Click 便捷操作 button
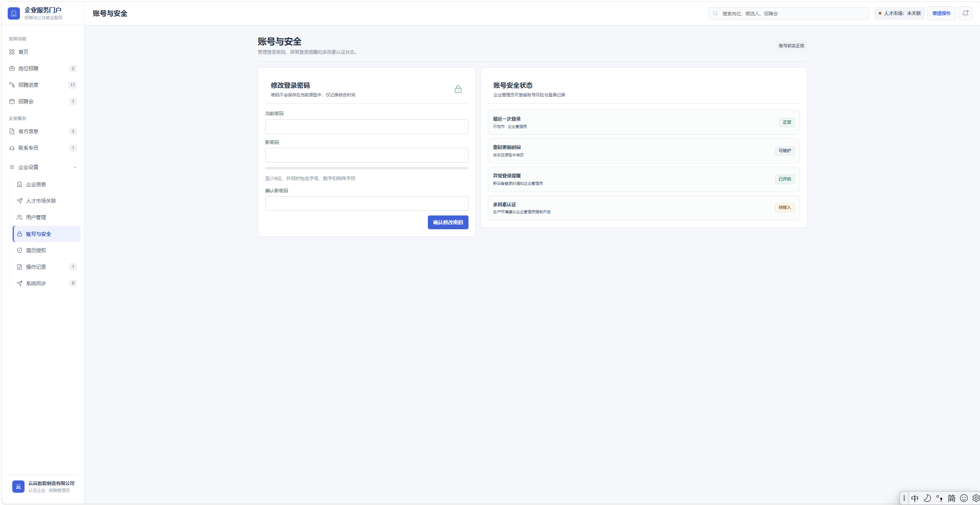Screen dimensions: 980x505 click(x=941, y=13)
